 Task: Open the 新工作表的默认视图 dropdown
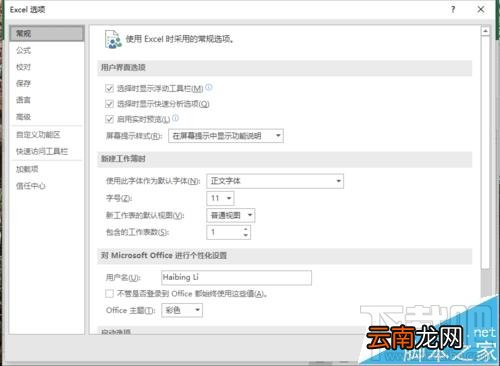(231, 215)
